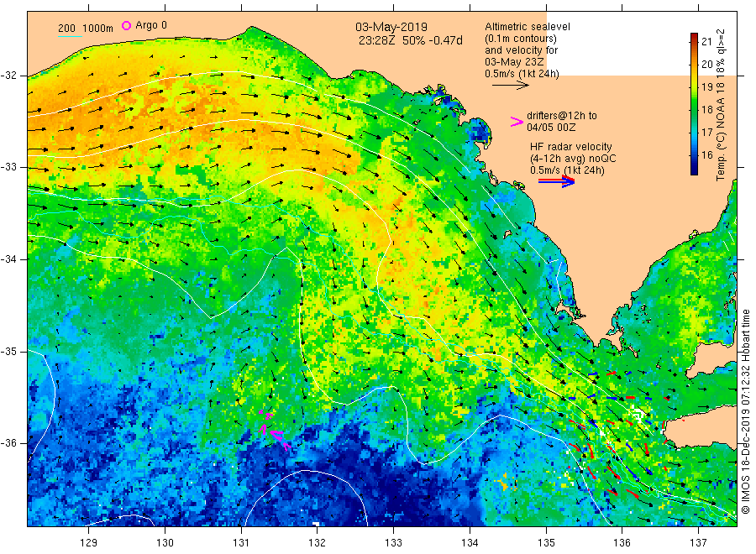This screenshot has height=554, width=756.
Task: Click the longitude label 133
Action: point(393,543)
